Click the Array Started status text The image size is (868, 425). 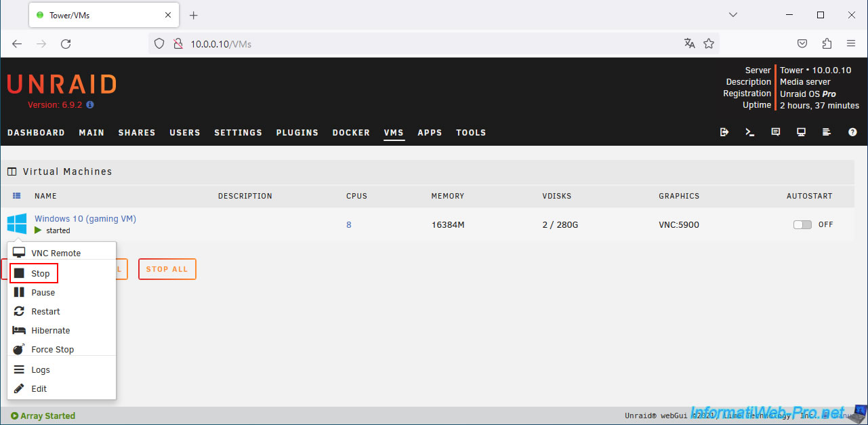[43, 416]
